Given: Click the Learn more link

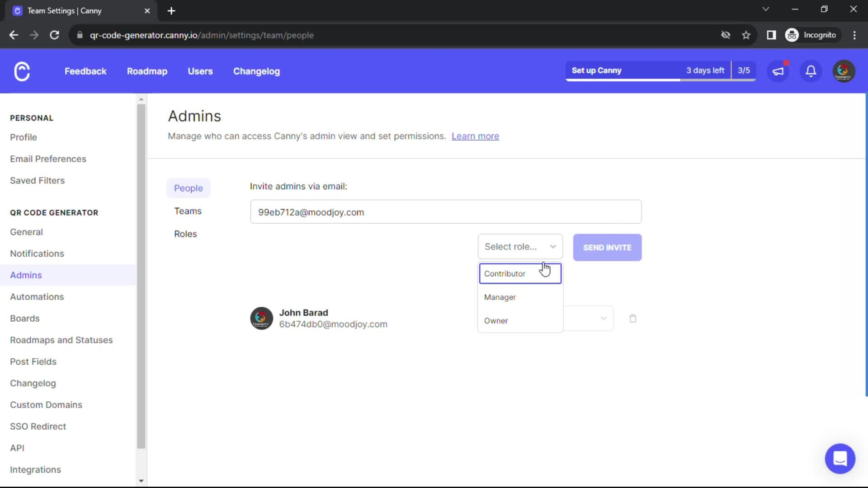Looking at the screenshot, I should [475, 136].
